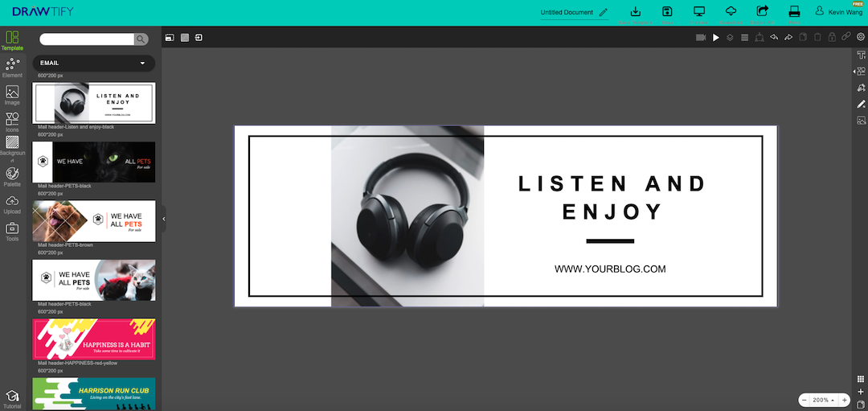Image resolution: width=868 pixels, height=411 pixels.
Task: Edit document name with pencil icon
Action: tap(603, 12)
